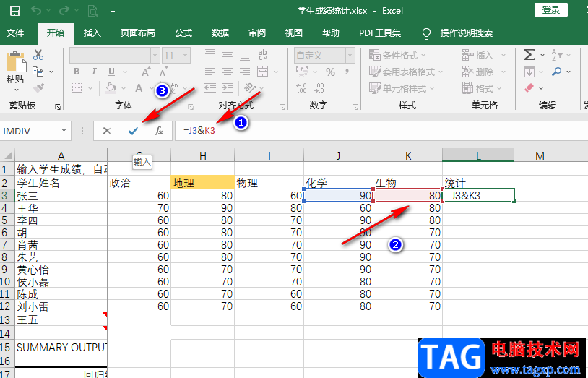Confirm formula with checkmark Enter button
The width and height of the screenshot is (588, 378).
(x=133, y=131)
